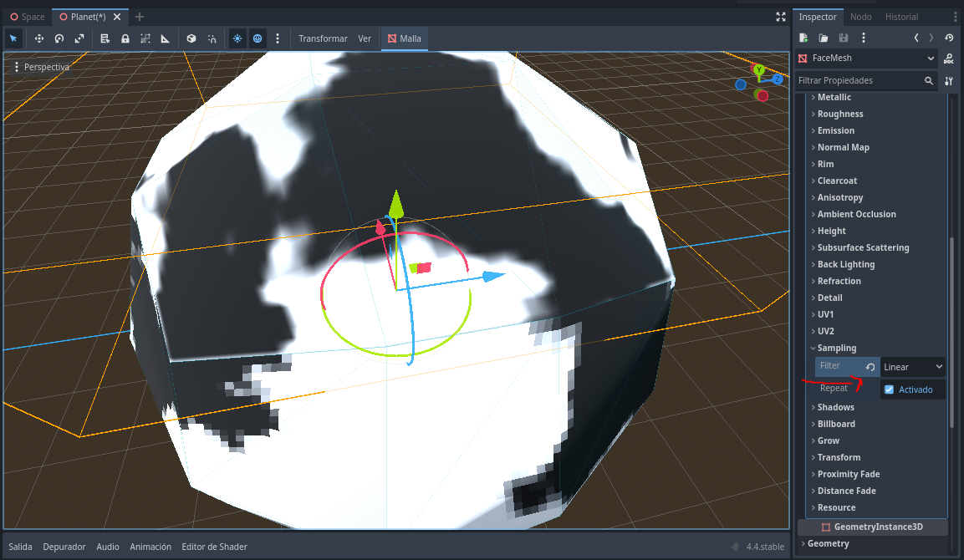Open Inspector extra resource options
964x560 pixels.
(x=863, y=38)
